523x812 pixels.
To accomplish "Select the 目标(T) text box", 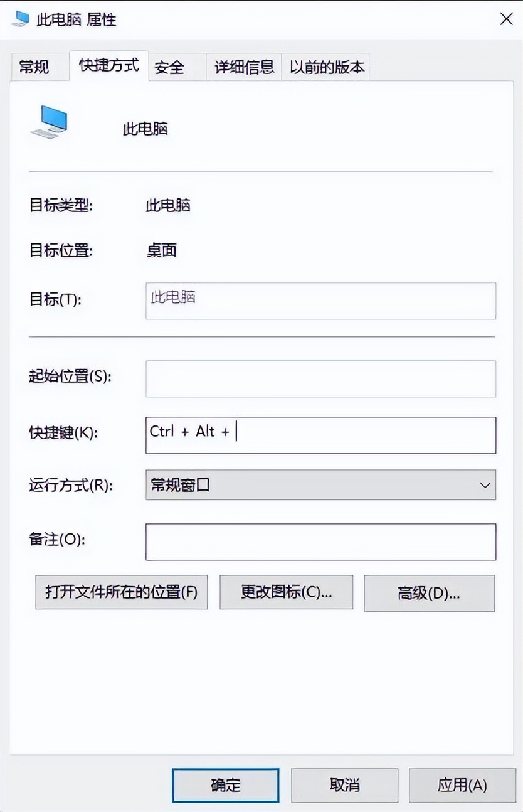I will (320, 301).
